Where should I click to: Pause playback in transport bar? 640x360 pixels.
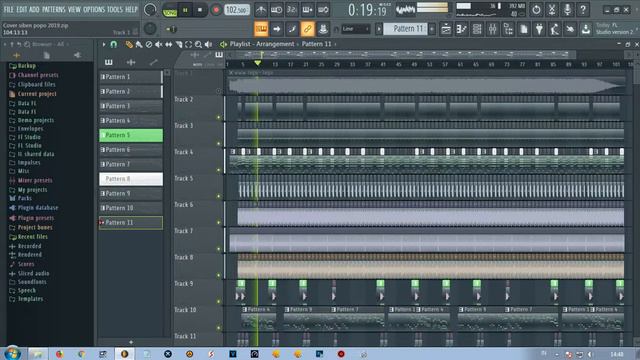click(185, 10)
